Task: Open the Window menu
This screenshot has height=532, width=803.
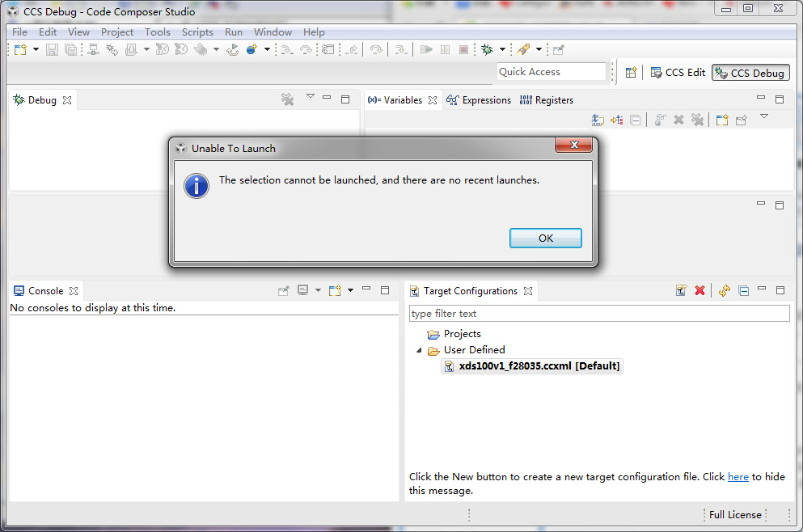Action: pyautogui.click(x=273, y=32)
